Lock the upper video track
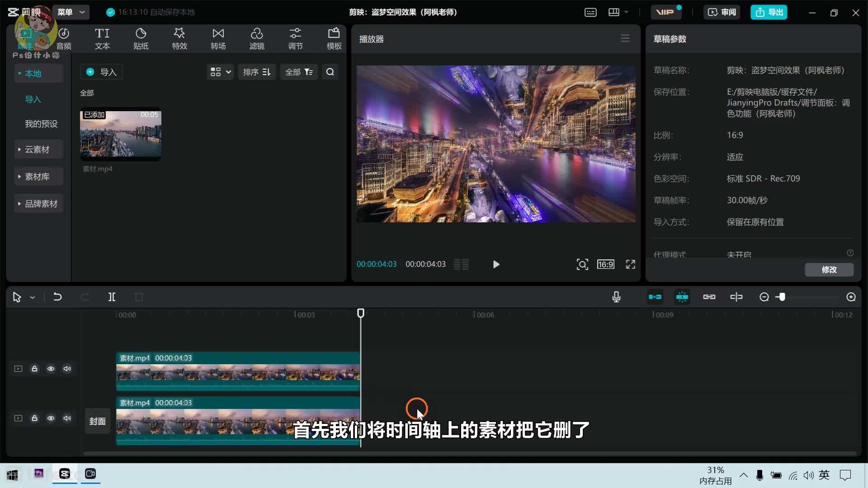The width and height of the screenshot is (868, 488). (34, 369)
